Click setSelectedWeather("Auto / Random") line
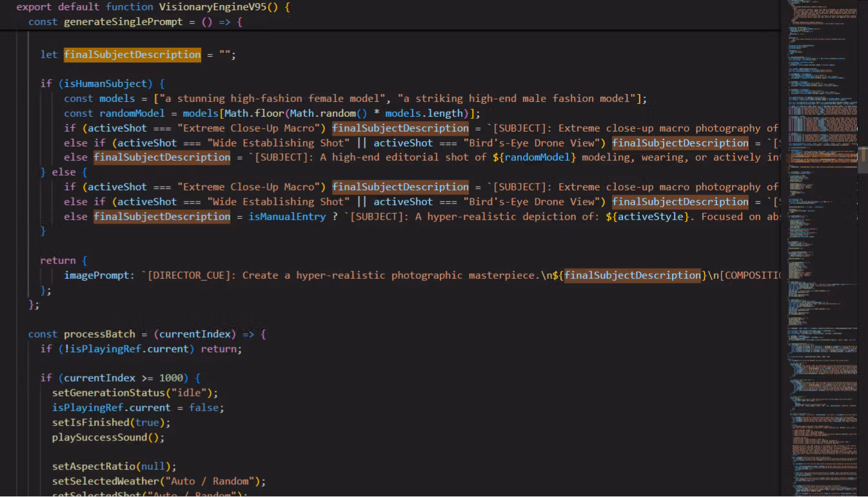Viewport: 868px width, 497px height. click(x=159, y=482)
